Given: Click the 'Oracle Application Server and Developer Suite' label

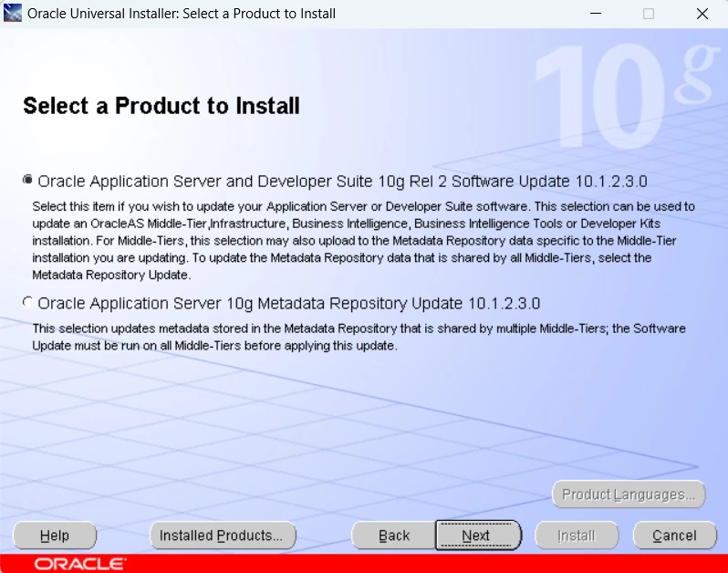Looking at the screenshot, I should click(x=343, y=181).
